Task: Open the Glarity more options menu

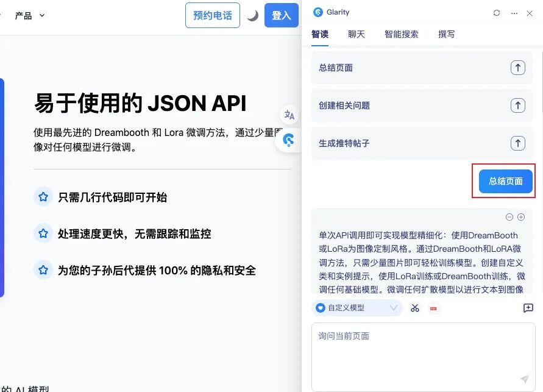Action: 514,13
